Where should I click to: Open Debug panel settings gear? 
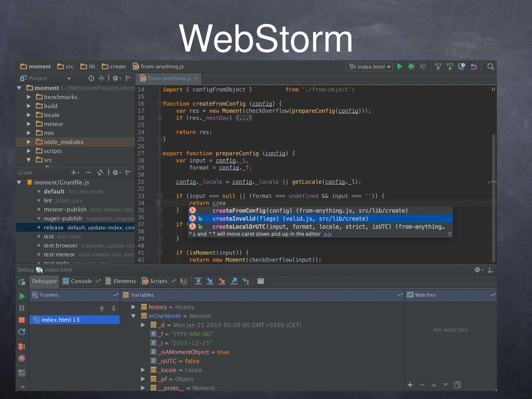pos(478,270)
